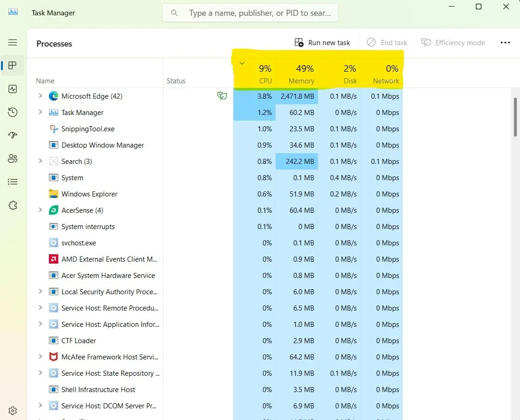Image resolution: width=520 pixels, height=420 pixels.
Task: Click the AcerSense process icon
Action: (x=54, y=210)
